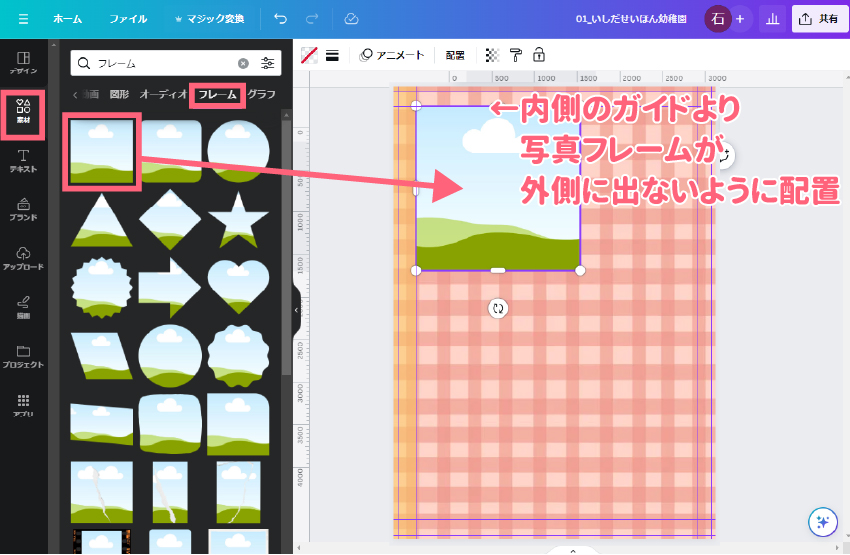Image resolution: width=850 pixels, height=555 pixels.
Task: Add collaborator with the plus icon
Action: [740, 19]
